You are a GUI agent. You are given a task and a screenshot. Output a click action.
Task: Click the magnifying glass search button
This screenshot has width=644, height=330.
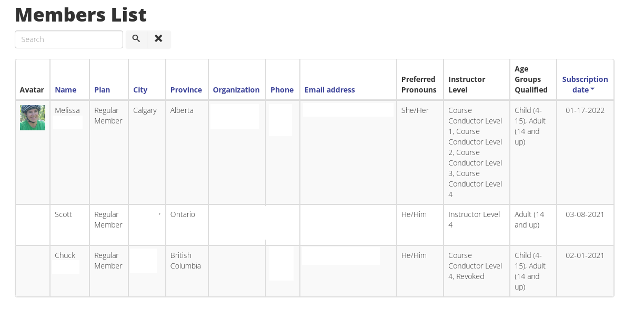tap(136, 39)
